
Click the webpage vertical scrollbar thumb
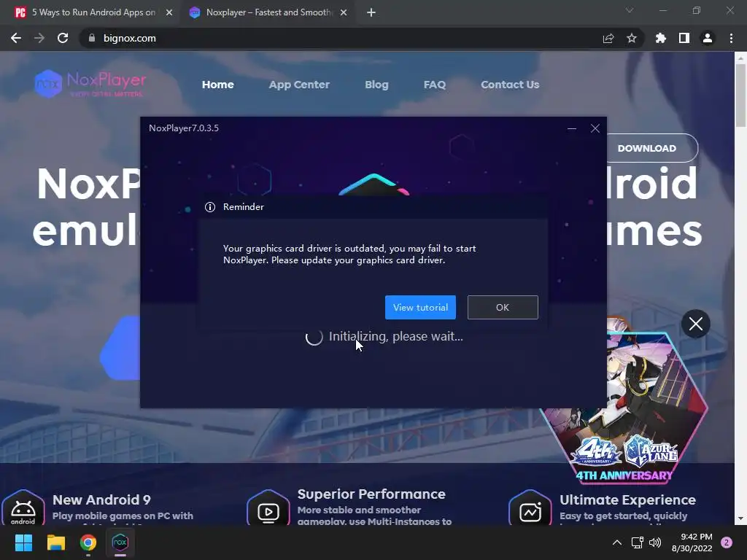(x=740, y=96)
